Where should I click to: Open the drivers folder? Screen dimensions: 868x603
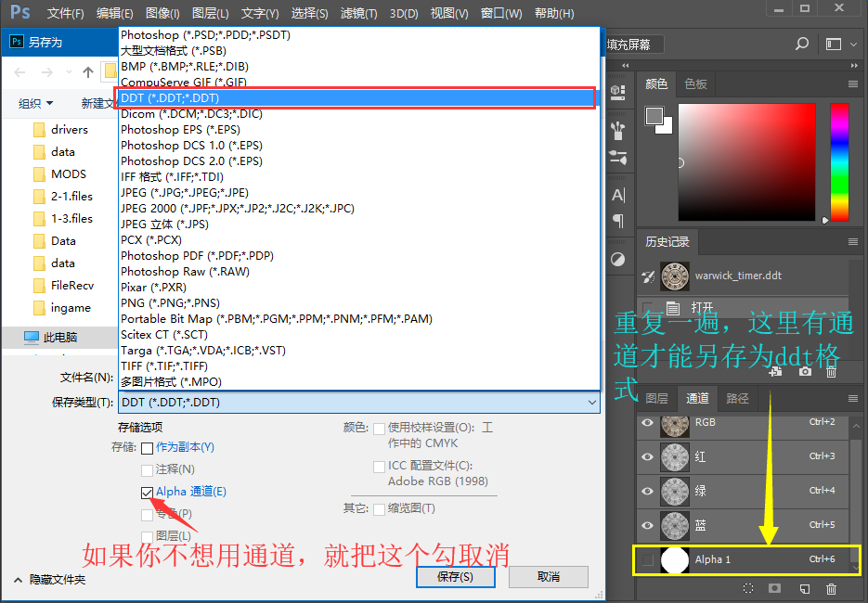[x=61, y=130]
